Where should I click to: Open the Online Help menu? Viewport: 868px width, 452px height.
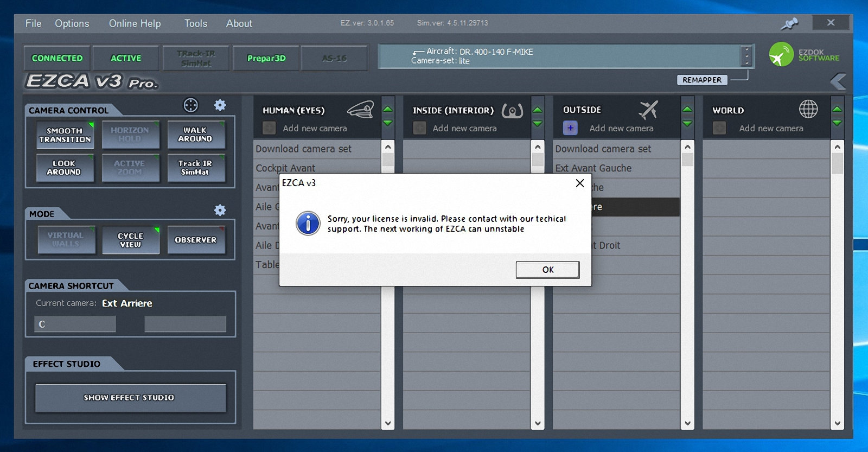click(135, 23)
